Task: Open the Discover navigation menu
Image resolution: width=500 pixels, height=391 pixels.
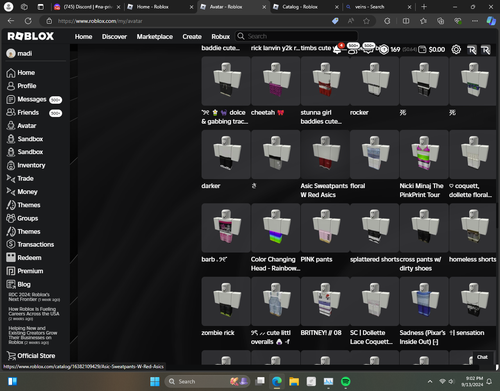Action: tap(114, 37)
